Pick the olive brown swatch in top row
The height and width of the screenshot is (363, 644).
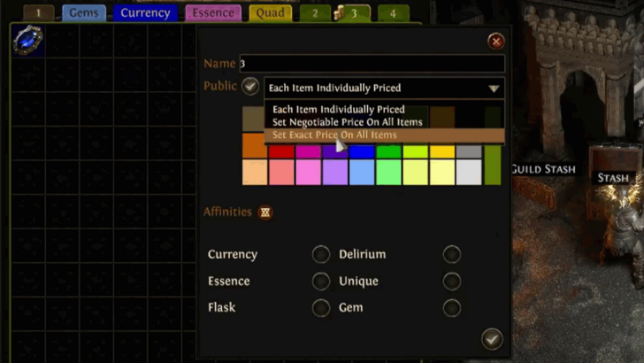tap(253, 119)
